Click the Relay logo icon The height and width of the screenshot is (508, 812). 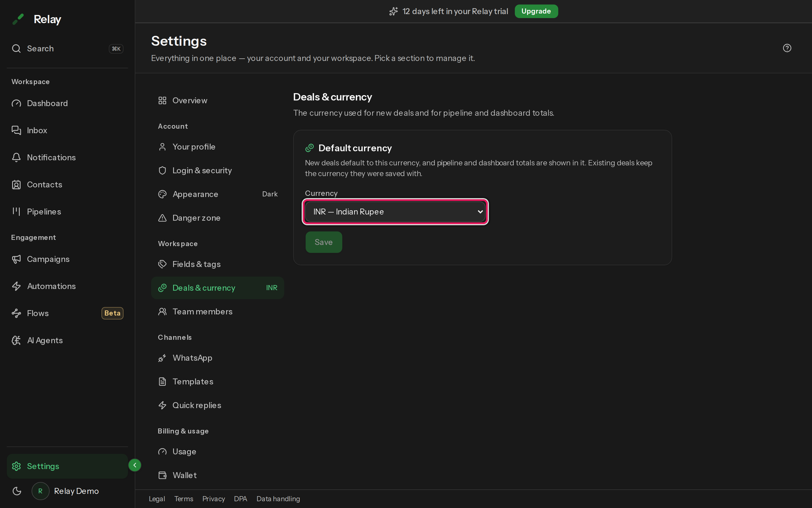coord(18,19)
